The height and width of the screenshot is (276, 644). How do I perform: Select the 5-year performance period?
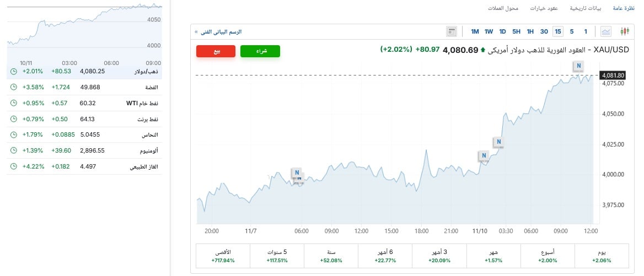[x=277, y=255]
